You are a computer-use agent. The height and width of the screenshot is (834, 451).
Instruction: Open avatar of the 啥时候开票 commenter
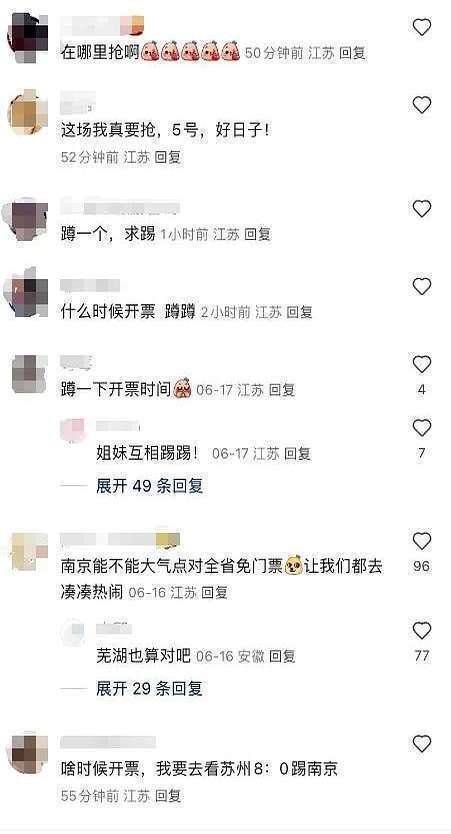point(28,753)
